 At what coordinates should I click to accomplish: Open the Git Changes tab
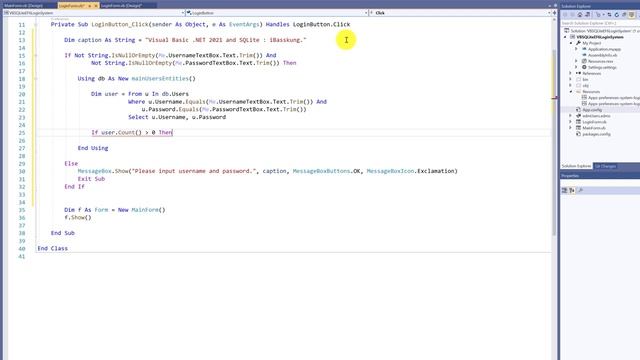605,166
